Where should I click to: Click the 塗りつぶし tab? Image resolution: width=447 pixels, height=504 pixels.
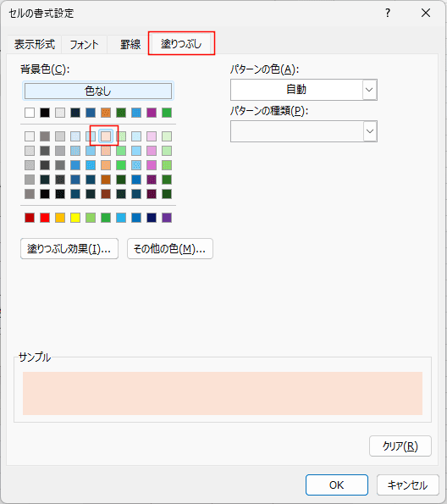tap(181, 43)
